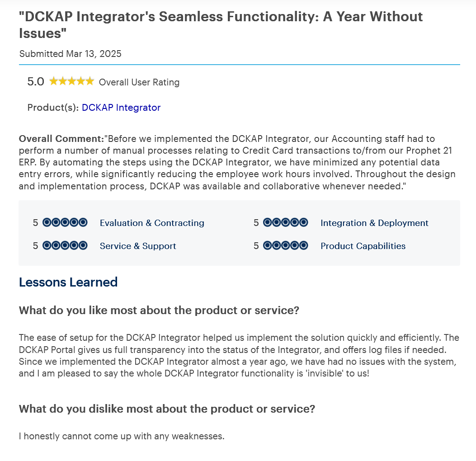
Task: Open the DCKAP Integrator product link
Action: pyautogui.click(x=121, y=108)
